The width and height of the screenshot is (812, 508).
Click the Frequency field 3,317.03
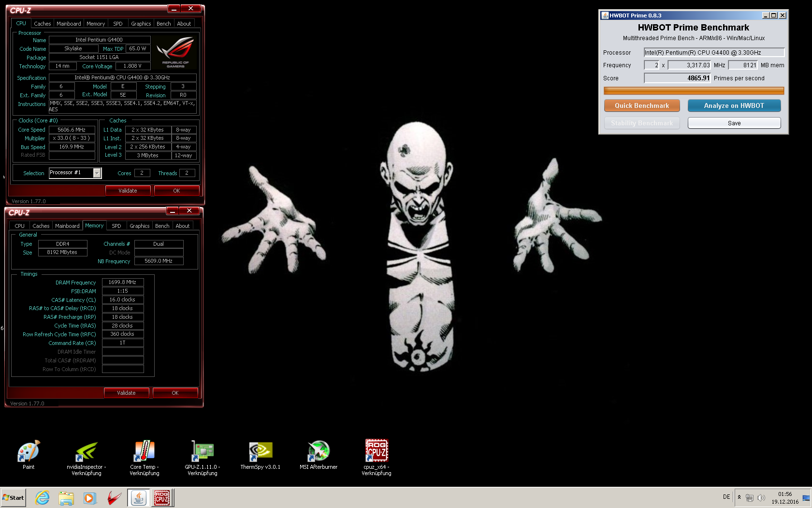[689, 65]
